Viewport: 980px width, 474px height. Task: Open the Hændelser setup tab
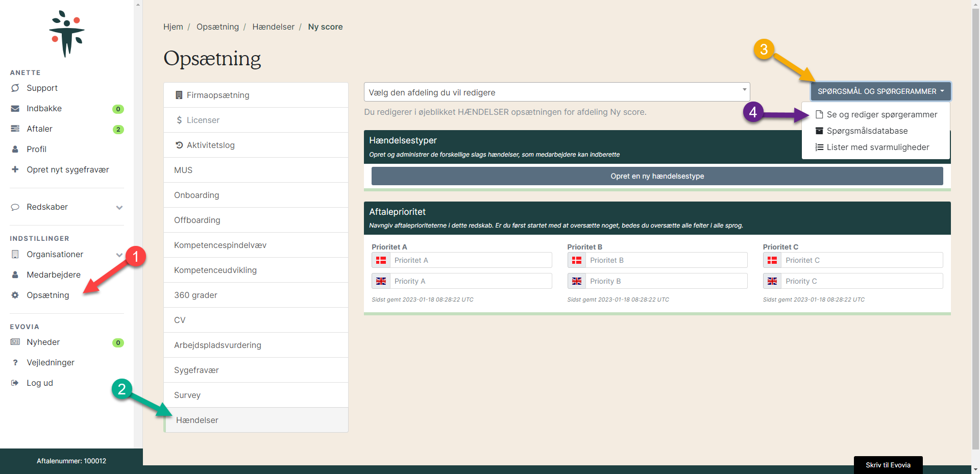pos(256,420)
